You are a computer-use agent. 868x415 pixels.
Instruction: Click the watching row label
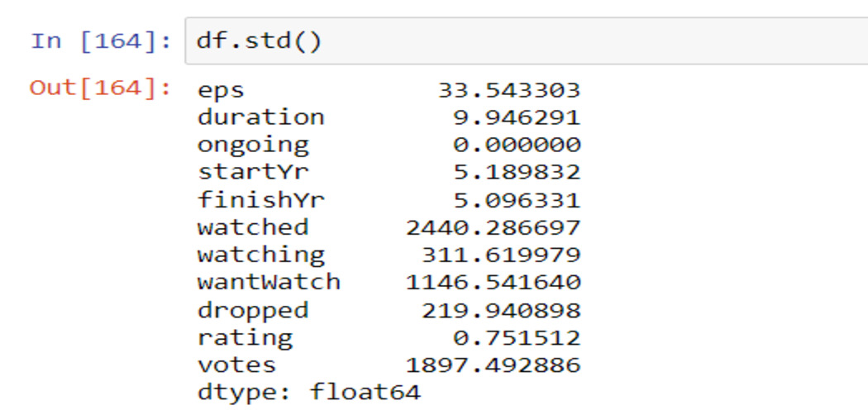[x=260, y=255]
